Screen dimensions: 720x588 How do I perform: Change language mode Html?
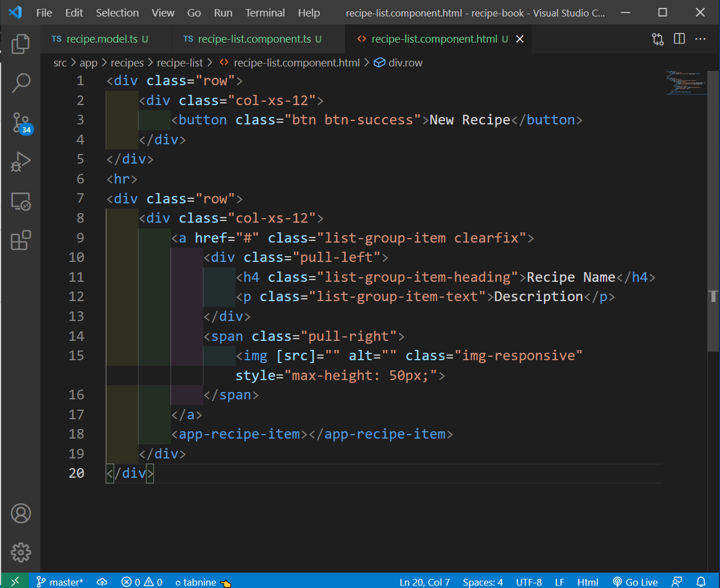click(588, 582)
